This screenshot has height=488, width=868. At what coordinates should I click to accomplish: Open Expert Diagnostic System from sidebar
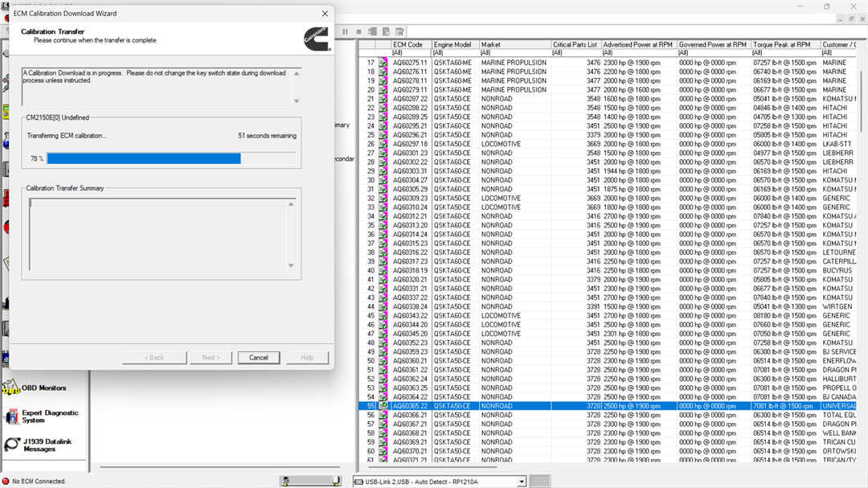click(x=11, y=416)
